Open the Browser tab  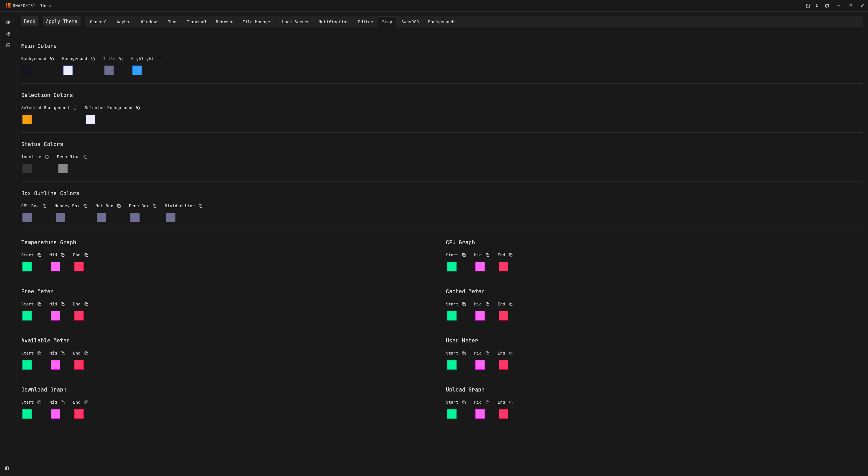[x=224, y=22]
